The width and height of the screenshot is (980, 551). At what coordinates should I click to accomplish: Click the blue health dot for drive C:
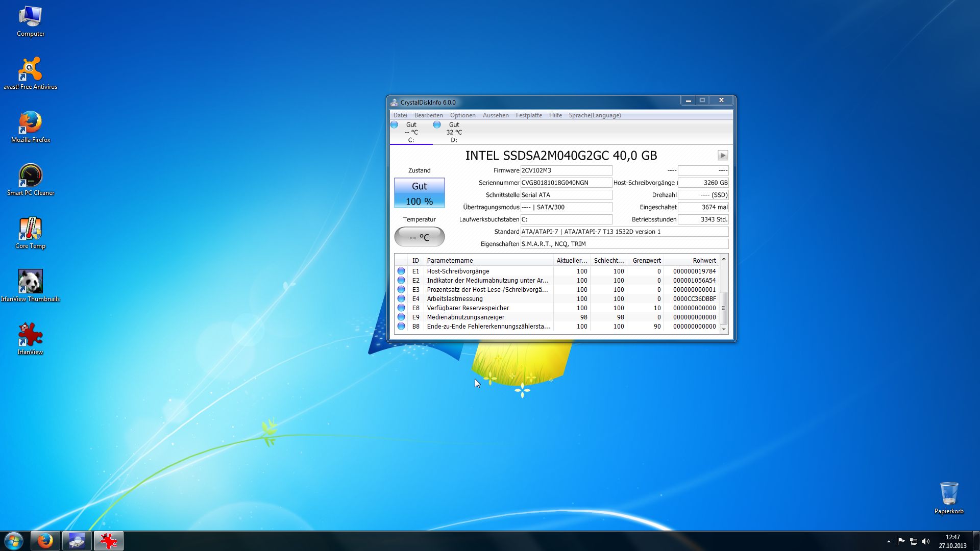click(394, 124)
